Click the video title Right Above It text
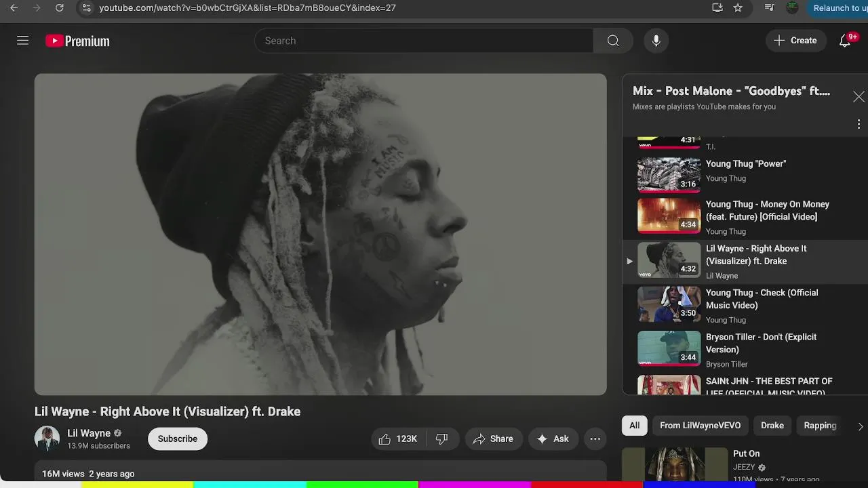The width and height of the screenshot is (868, 488). [x=167, y=411]
